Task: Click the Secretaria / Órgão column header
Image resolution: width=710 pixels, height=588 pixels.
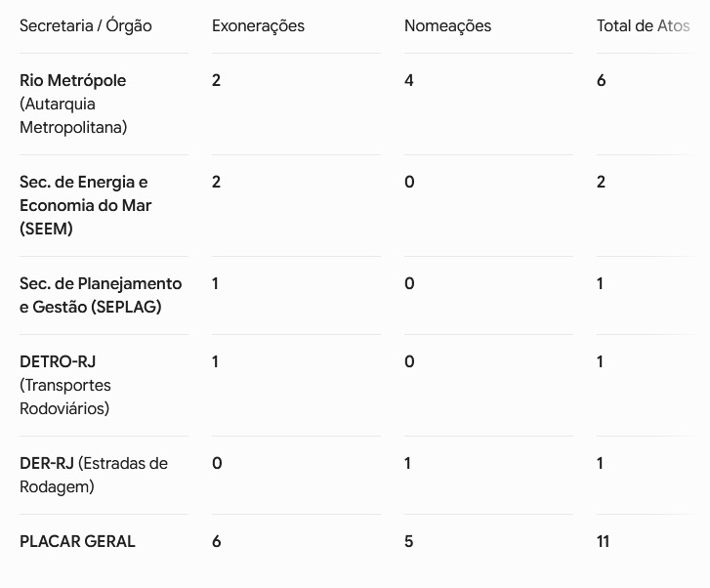Action: [x=86, y=25]
